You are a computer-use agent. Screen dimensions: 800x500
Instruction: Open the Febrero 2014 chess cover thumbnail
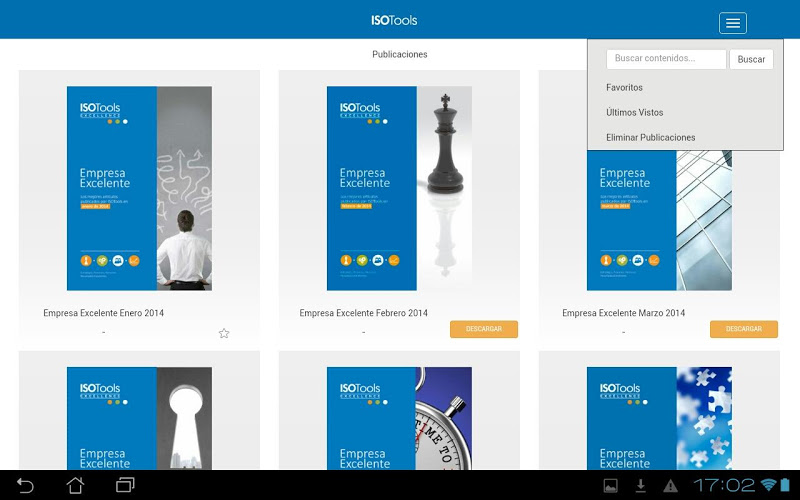coord(399,188)
